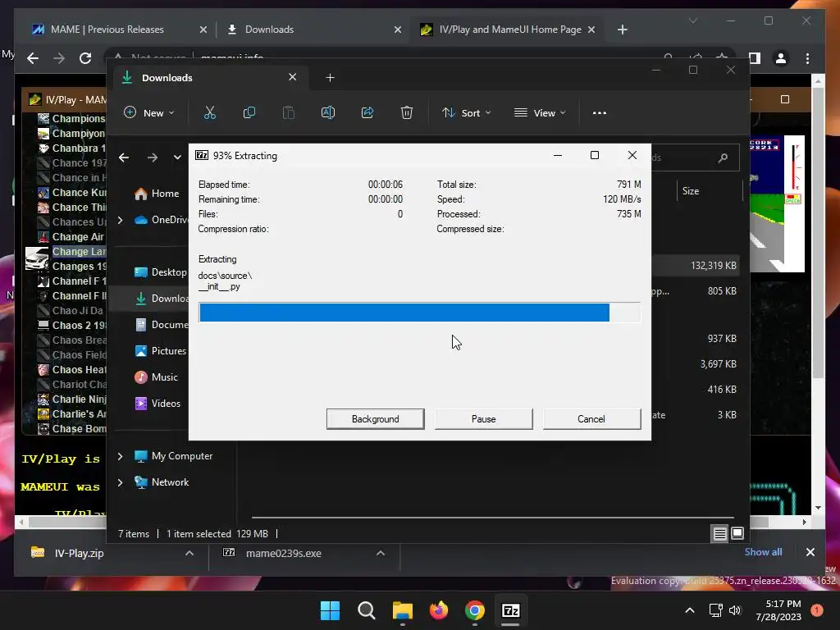Expand OneDrive tree node
This screenshot has width=840, height=630.
tap(120, 220)
